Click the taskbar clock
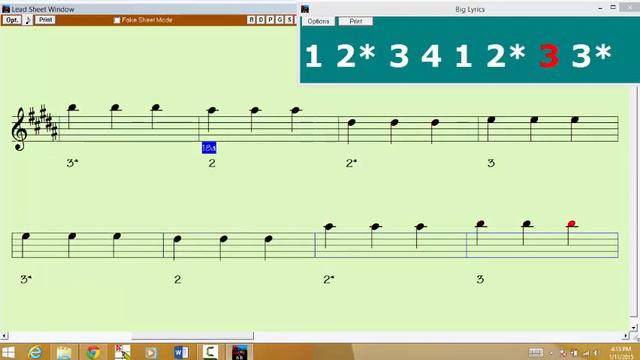This screenshot has width=640, height=360. click(622, 353)
